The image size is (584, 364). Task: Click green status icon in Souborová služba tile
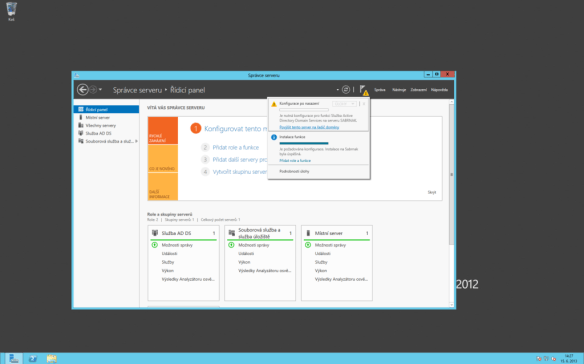tap(231, 245)
